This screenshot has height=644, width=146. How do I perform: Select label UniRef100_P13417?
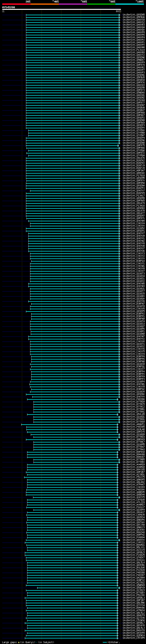tap(133, 196)
